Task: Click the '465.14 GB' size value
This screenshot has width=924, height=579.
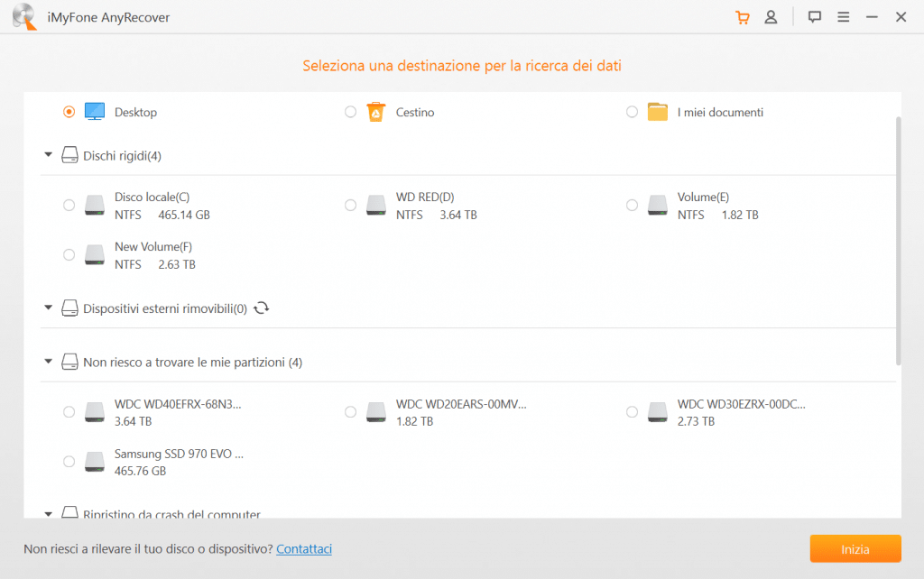Action: coord(184,215)
